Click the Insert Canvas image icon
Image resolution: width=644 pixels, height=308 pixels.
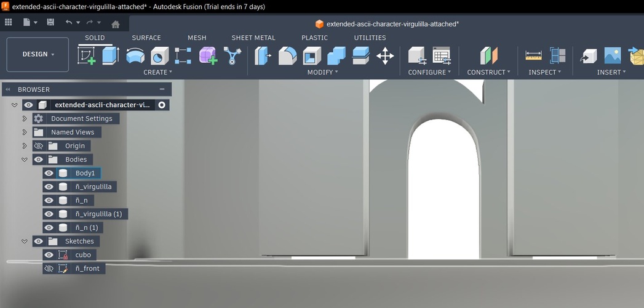[613, 55]
